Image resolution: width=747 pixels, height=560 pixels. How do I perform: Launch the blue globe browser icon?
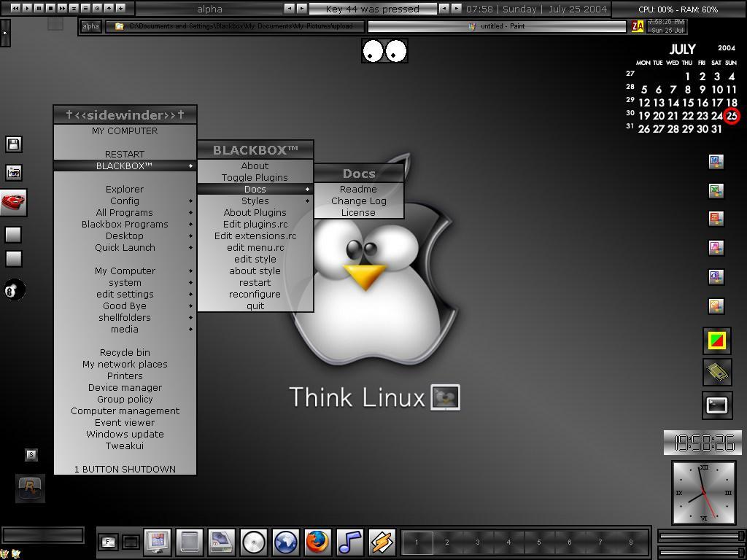tap(286, 542)
